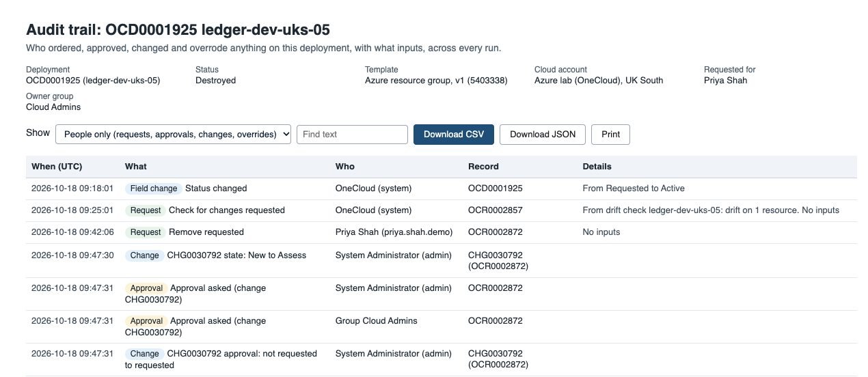Click the timestamp 2026-10-18 09:25:01
Viewport: 868px width, 377px height.
pyautogui.click(x=72, y=210)
